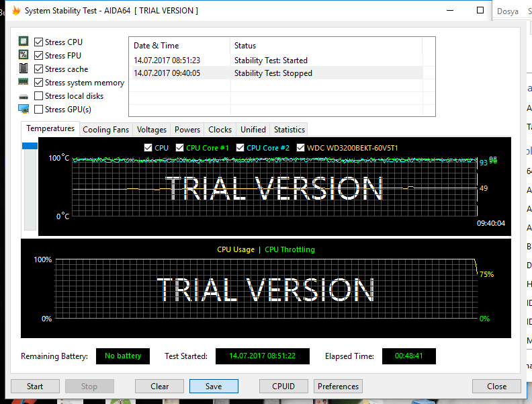The image size is (532, 404).
Task: Click the Close button
Action: (496, 387)
